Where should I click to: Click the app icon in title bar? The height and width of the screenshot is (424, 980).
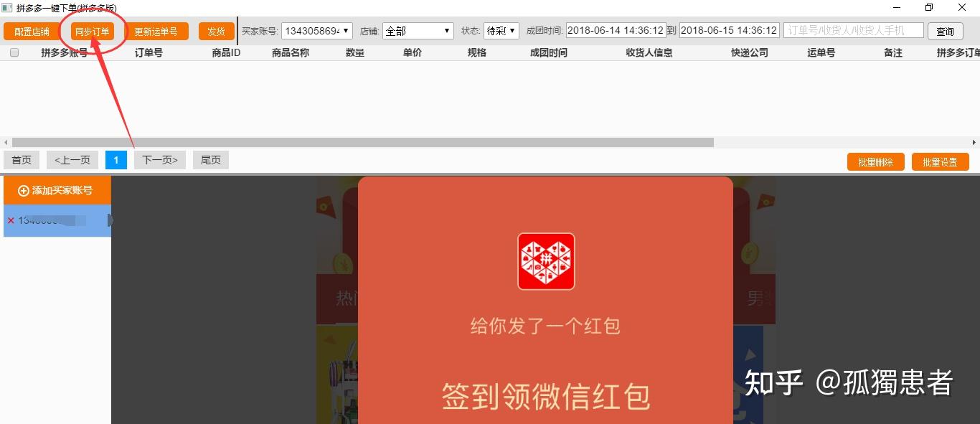[6, 7]
